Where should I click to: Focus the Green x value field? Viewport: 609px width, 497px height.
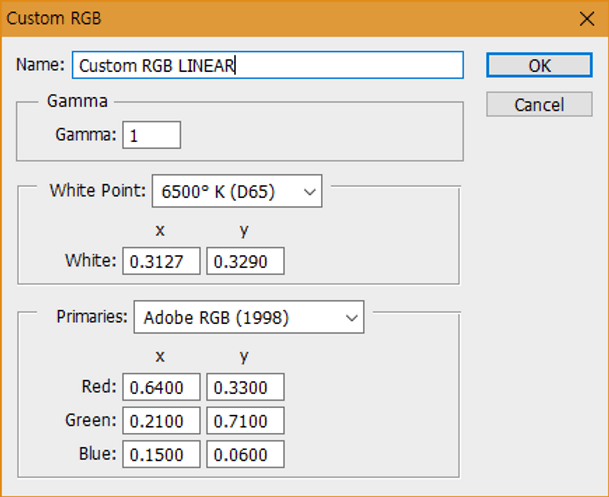coord(161,420)
